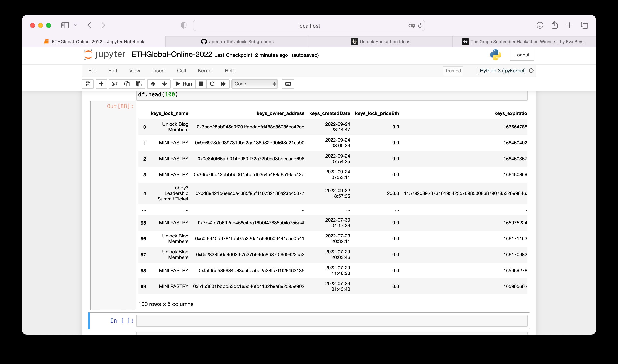Show tab overview icon
The height and width of the screenshot is (364, 618).
584,25
